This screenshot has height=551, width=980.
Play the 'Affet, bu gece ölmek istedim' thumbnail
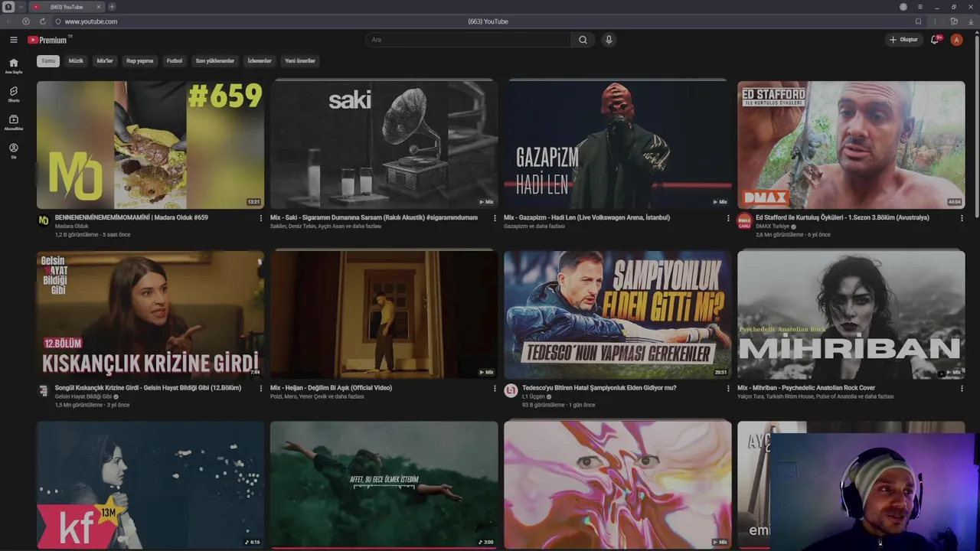click(x=384, y=484)
